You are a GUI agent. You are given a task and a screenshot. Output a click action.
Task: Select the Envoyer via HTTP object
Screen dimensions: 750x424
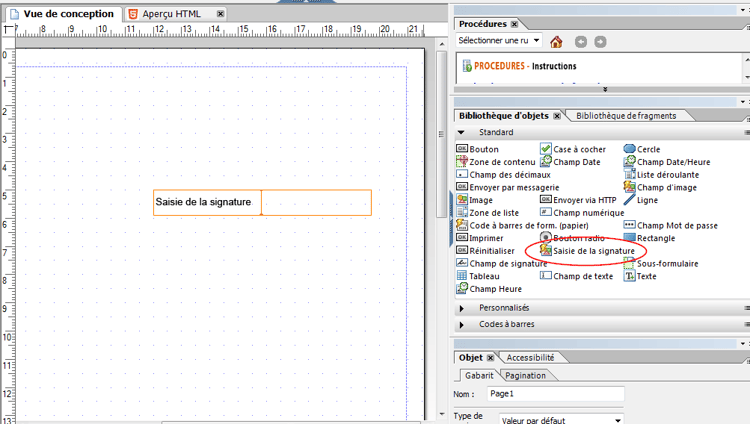click(x=578, y=200)
